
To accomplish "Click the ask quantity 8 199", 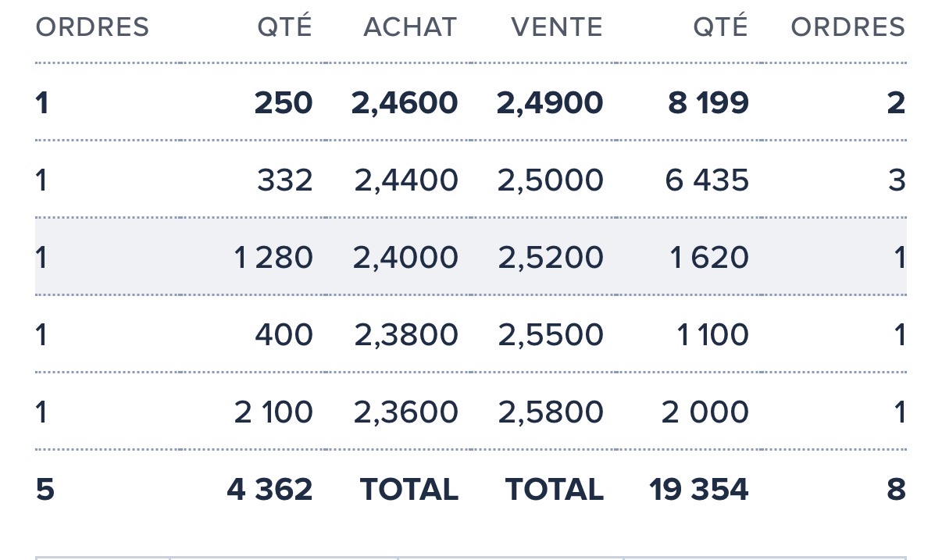I will pos(708,102).
